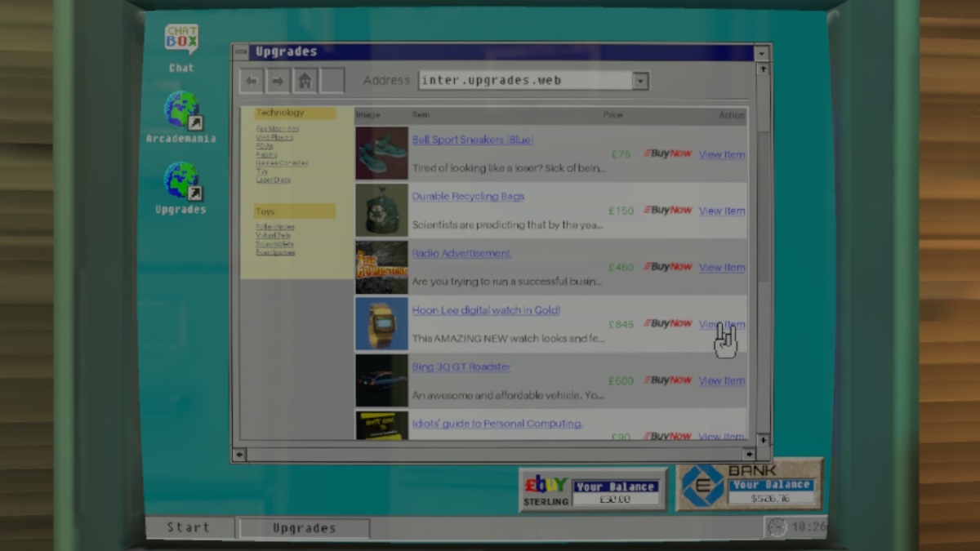
Task: Go to the browser home page
Action: (x=305, y=81)
